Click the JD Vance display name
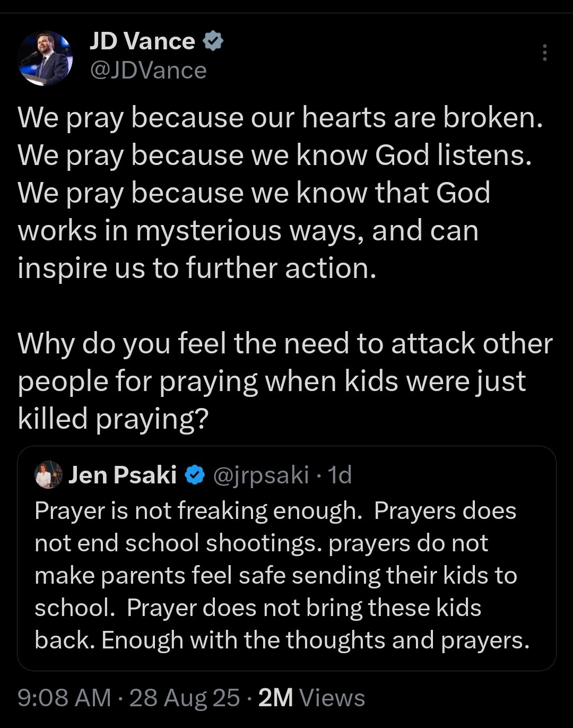573x728 pixels. pyautogui.click(x=142, y=41)
